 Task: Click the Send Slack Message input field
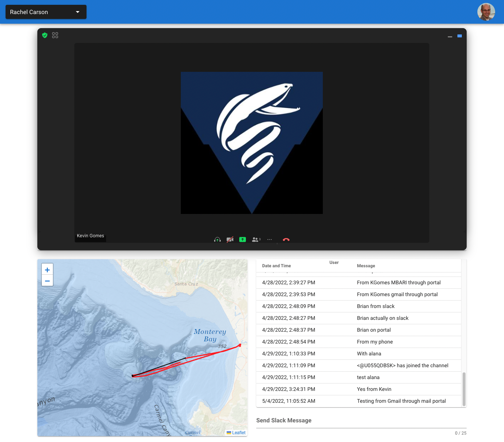coord(361,421)
